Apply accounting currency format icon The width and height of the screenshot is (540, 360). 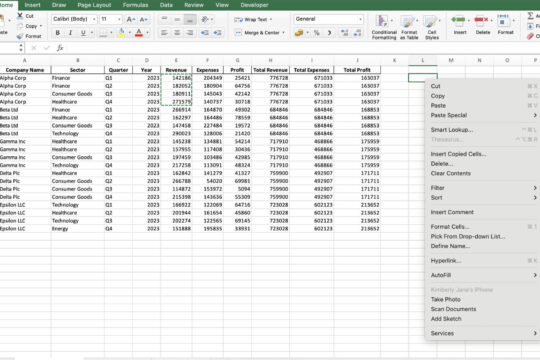[x=299, y=33]
